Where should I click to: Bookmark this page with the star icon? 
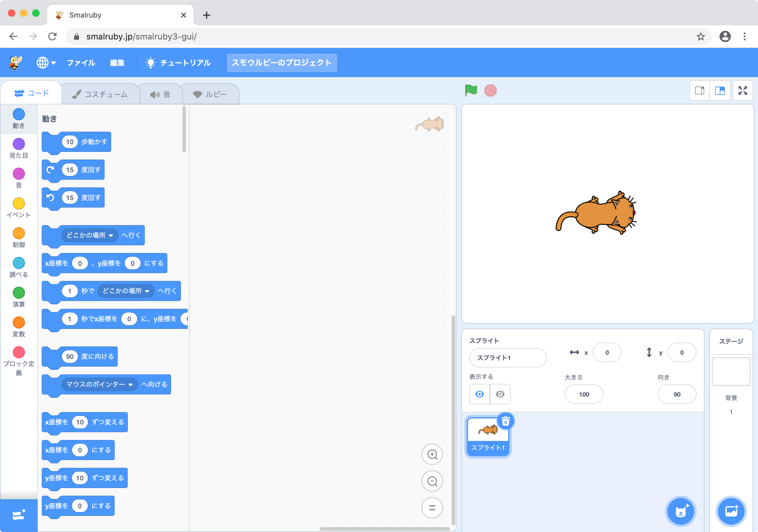701,36
